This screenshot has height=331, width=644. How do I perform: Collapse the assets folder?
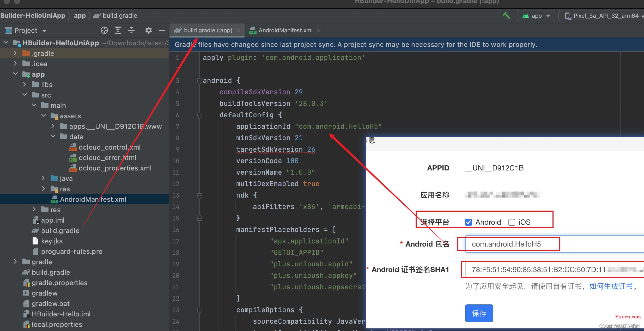tap(44, 115)
